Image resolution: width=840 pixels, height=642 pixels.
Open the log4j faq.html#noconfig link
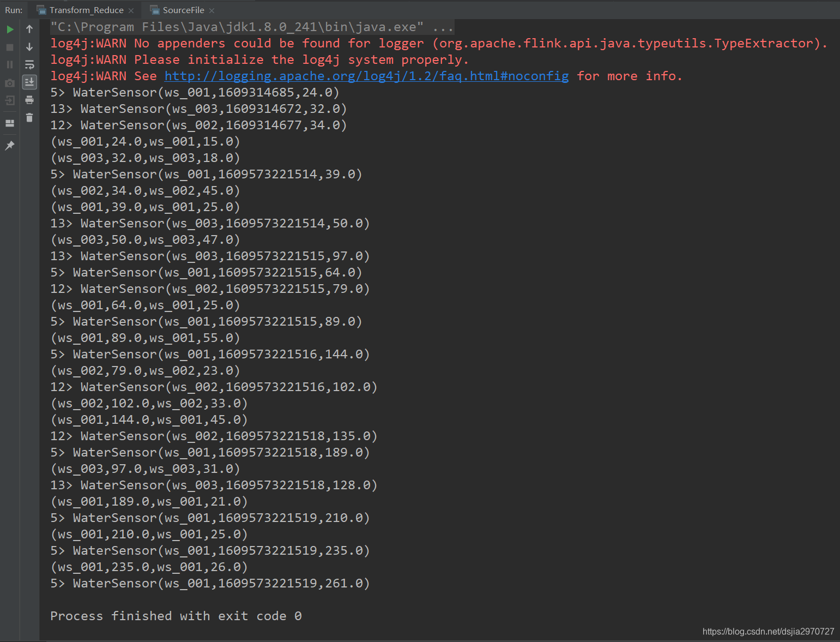[366, 76]
